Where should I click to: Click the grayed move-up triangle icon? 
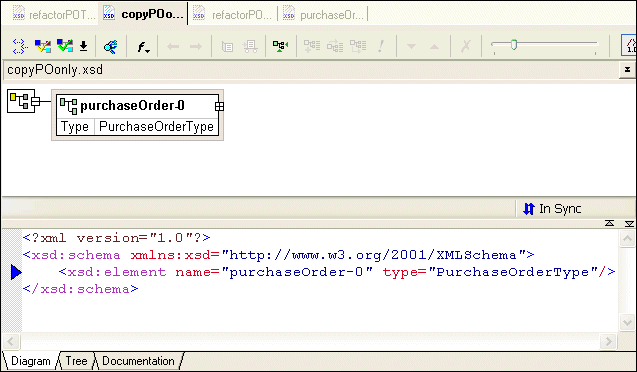click(x=434, y=47)
